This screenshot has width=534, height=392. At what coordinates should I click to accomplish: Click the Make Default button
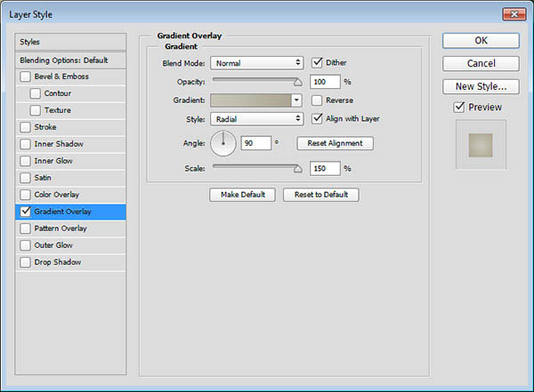242,195
